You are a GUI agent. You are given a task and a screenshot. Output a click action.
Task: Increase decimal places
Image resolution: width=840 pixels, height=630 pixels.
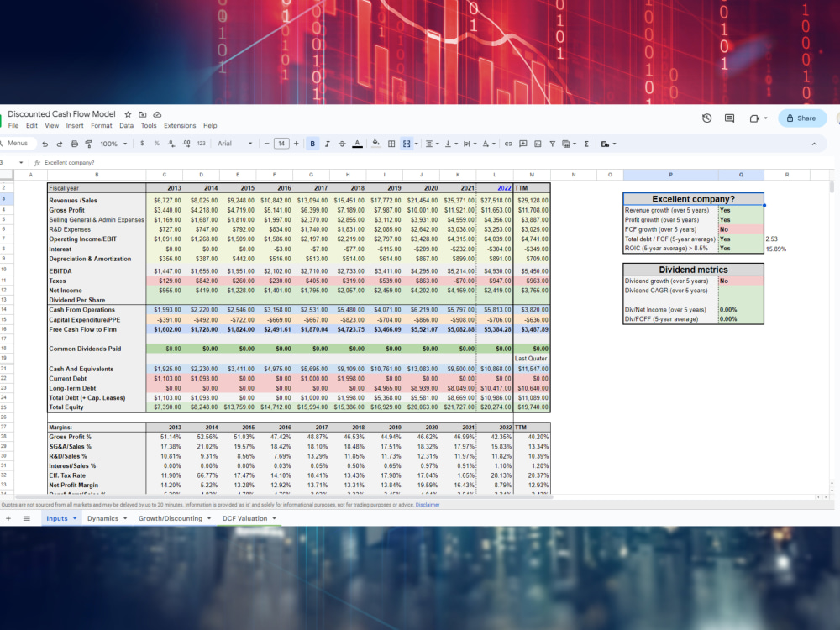point(186,144)
